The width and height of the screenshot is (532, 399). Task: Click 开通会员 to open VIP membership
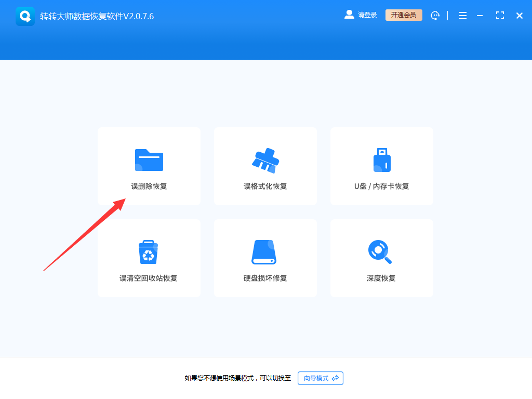pyautogui.click(x=404, y=15)
